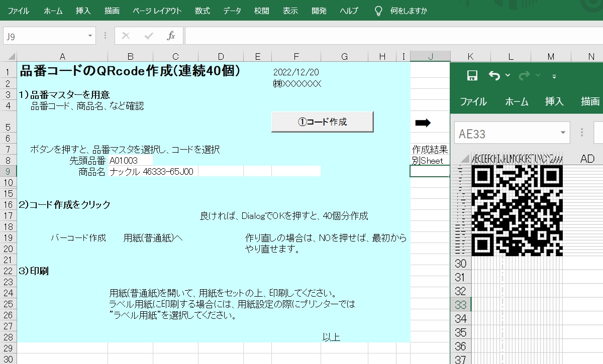Select column N header

[591, 56]
